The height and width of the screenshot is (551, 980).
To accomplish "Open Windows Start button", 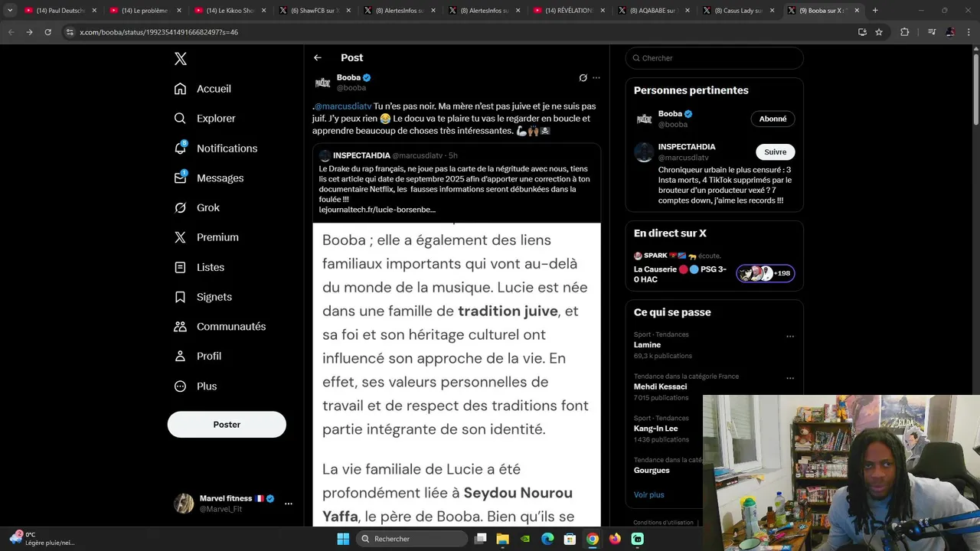I will tap(343, 539).
